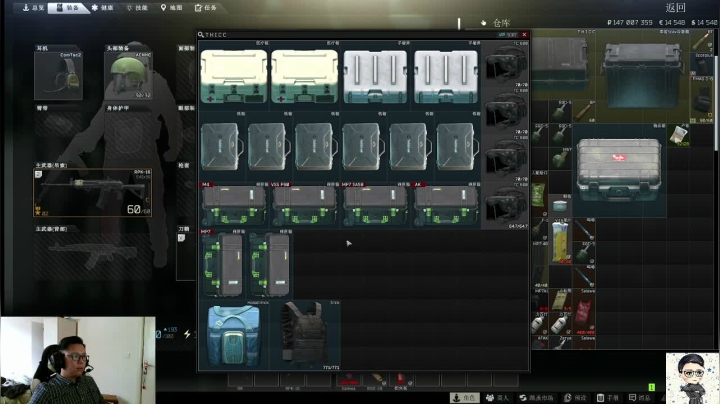Open the 跳蚤市场 flea market in bottom bar

pos(536,398)
